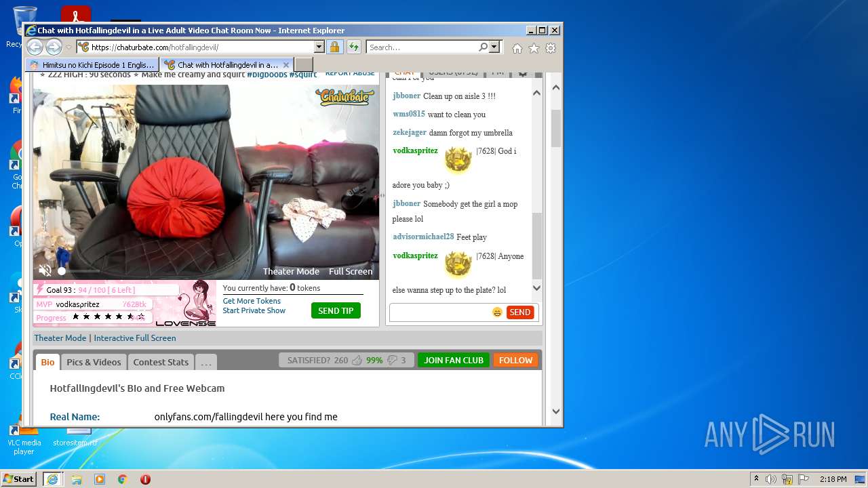Launch Internet Explorer from taskbar
The height and width of the screenshot is (488, 868).
click(52, 479)
